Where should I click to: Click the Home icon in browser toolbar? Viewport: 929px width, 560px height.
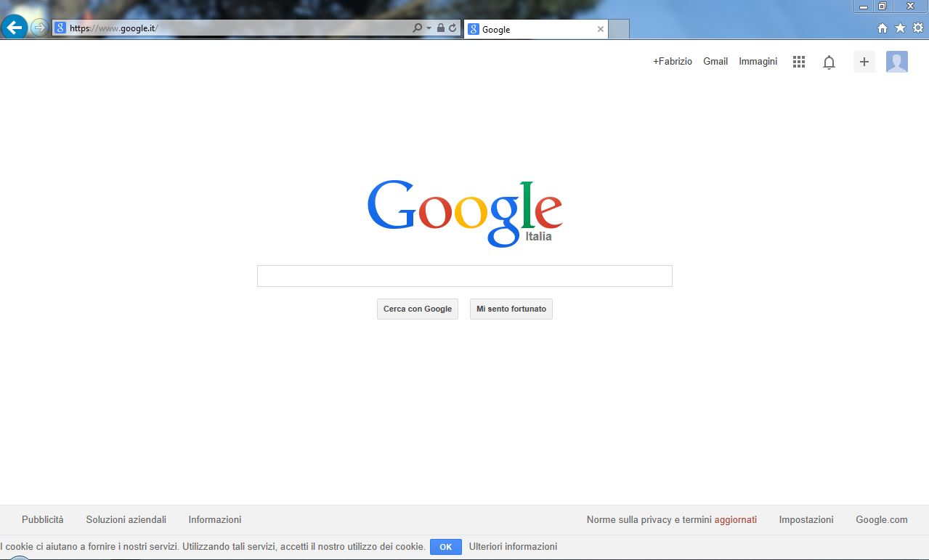pyautogui.click(x=883, y=28)
